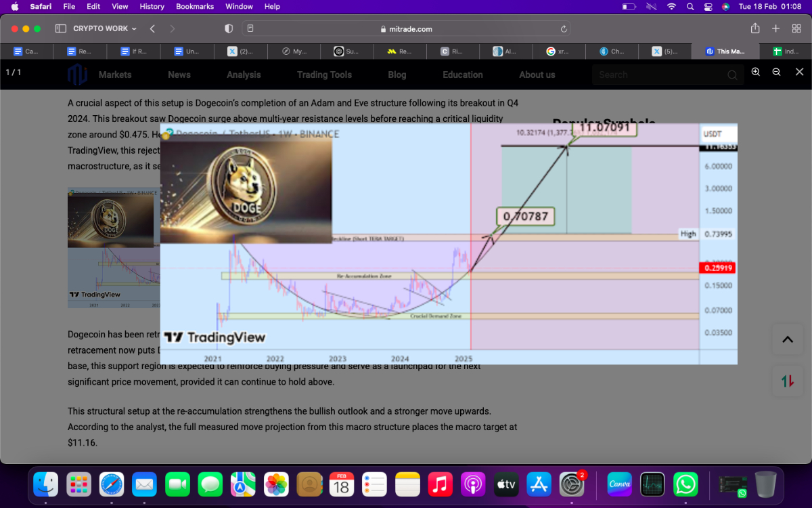Viewport: 812px width, 508px height.
Task: Go back to the previous page
Action: coord(152,28)
